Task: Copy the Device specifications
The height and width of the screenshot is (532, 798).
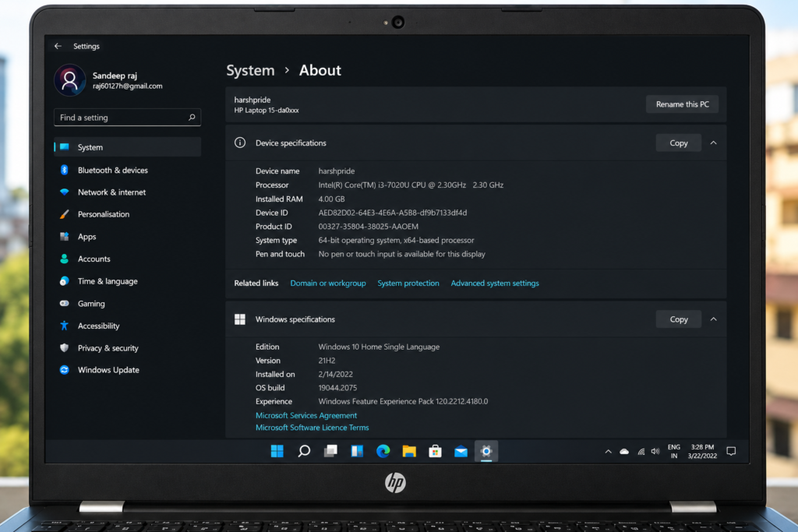Action: pos(679,143)
